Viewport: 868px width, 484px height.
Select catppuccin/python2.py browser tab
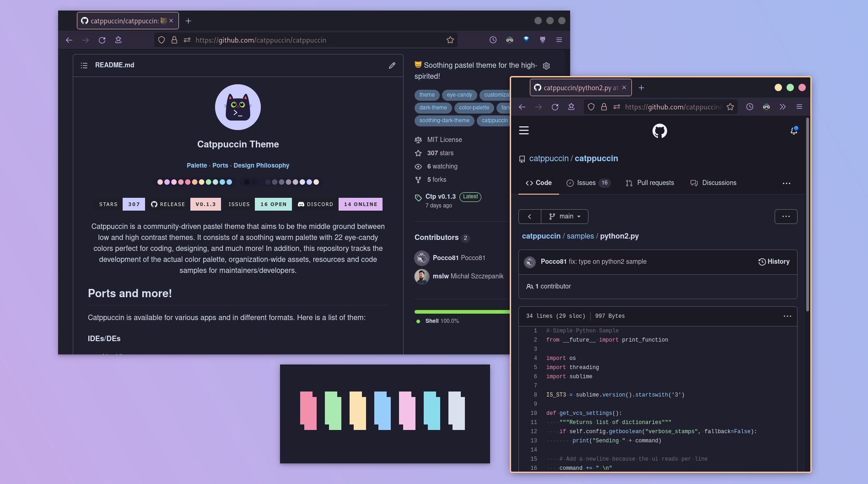(x=581, y=87)
